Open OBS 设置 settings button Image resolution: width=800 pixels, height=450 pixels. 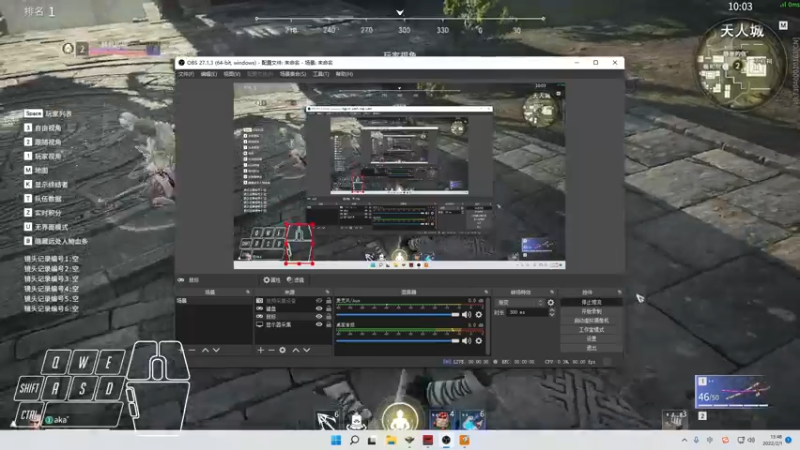(591, 339)
